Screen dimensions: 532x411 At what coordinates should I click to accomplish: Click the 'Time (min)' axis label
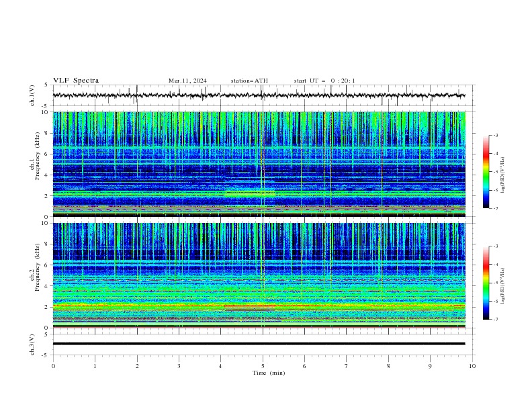point(269,373)
